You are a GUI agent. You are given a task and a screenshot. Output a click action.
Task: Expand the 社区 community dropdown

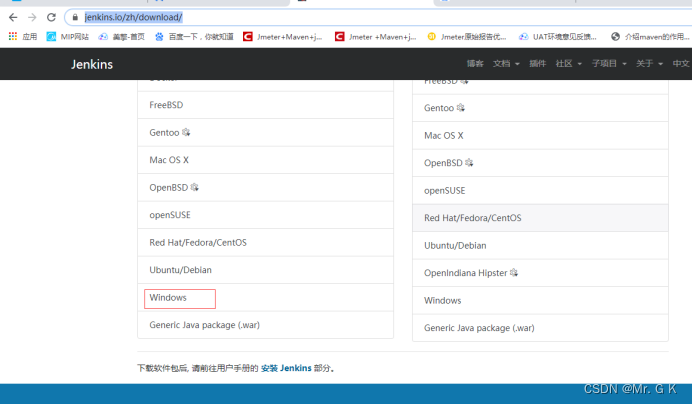tap(568, 64)
